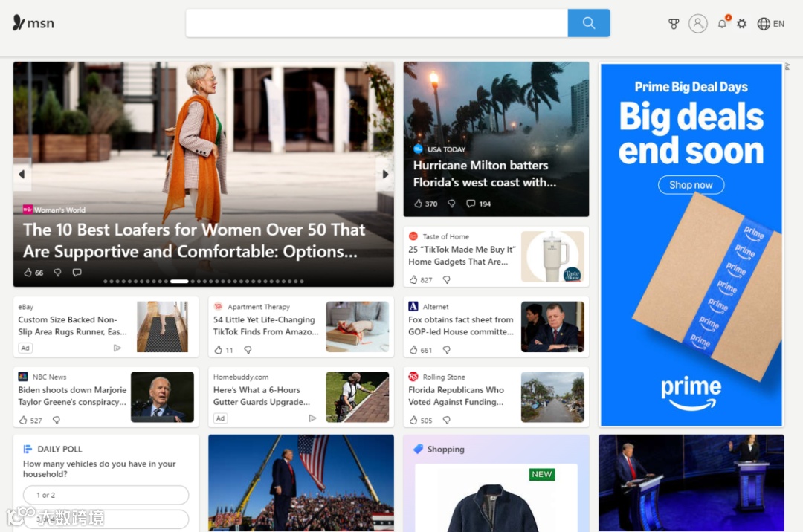Dislike the Alternet Fox fact sheet article

click(447, 350)
